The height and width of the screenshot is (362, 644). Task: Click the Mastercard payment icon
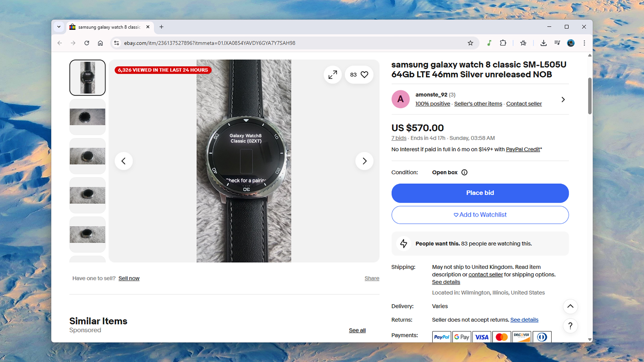[x=502, y=337]
